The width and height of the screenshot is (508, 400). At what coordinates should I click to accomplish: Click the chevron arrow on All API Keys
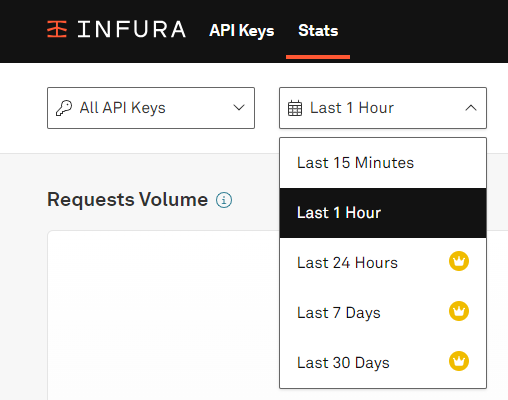tap(239, 108)
